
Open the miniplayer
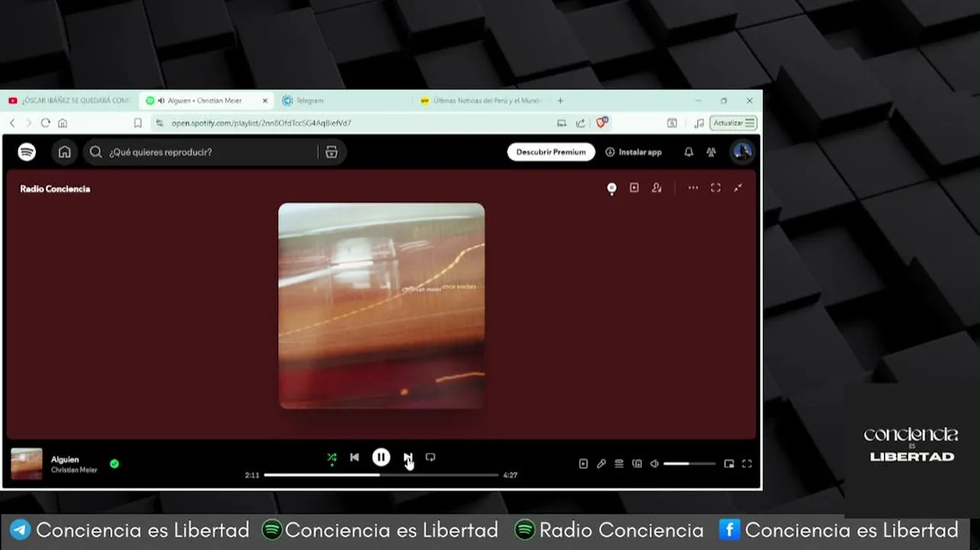[x=729, y=464]
